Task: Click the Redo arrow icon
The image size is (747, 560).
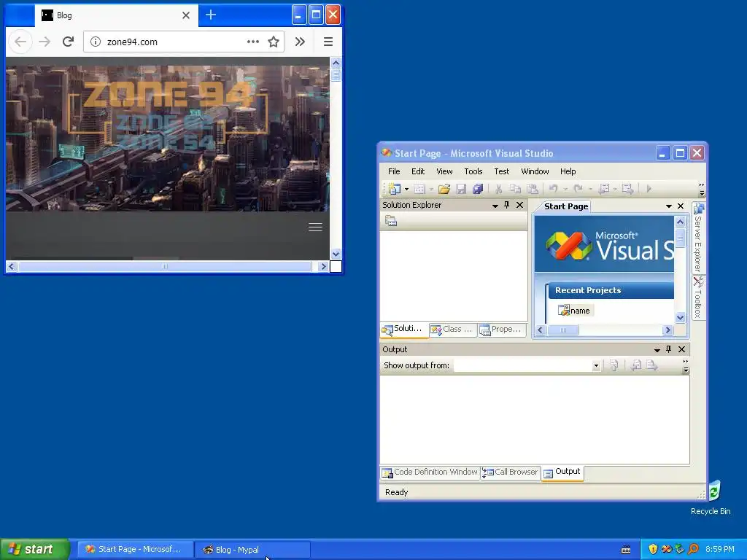Action: pos(578,189)
